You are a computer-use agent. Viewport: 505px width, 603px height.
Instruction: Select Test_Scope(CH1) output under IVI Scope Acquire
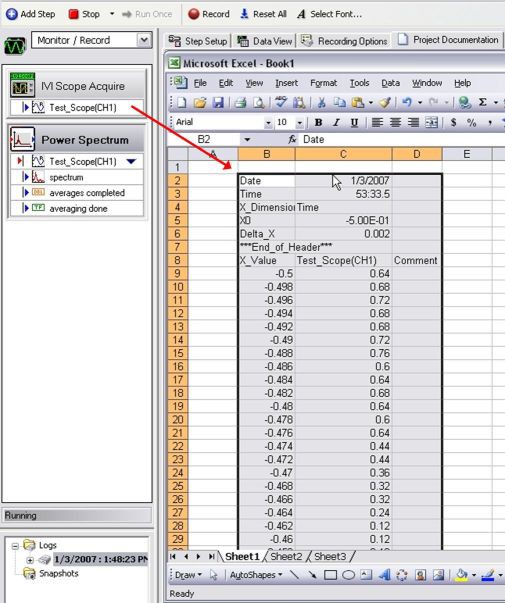77,107
